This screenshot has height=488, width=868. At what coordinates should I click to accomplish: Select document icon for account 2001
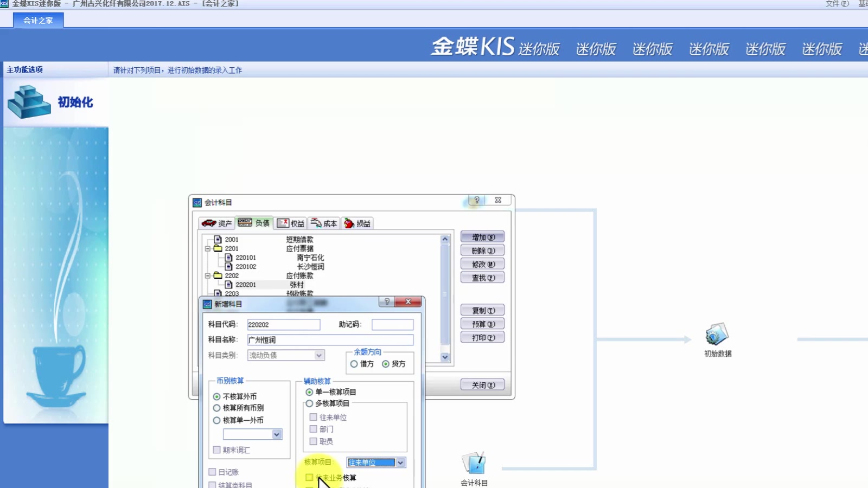coord(218,239)
